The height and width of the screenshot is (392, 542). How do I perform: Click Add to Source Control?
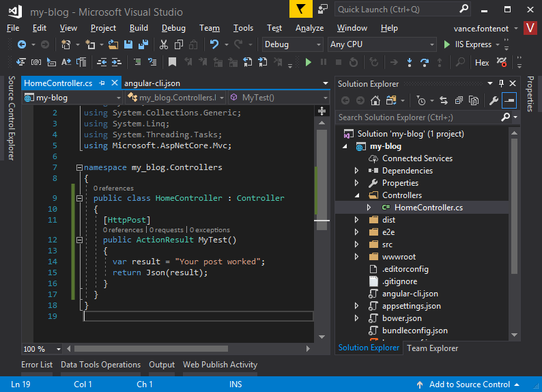point(468,384)
